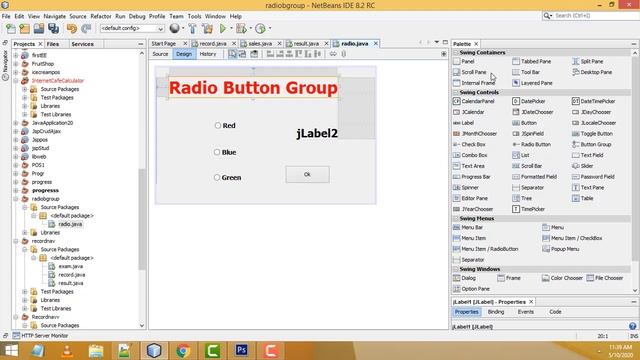Select exam.java in the project tree
This screenshot has height=360, width=640.
point(71,267)
